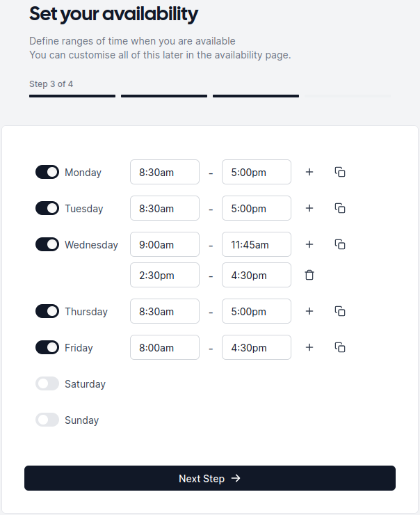Delete Wednesday's second time range
The width and height of the screenshot is (420, 515).
coord(309,275)
